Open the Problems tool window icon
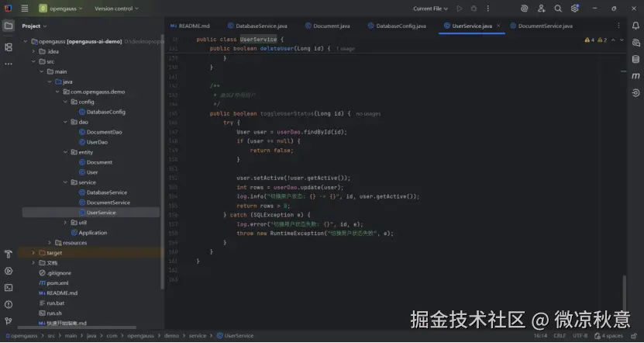The width and height of the screenshot is (644, 343). [9, 305]
